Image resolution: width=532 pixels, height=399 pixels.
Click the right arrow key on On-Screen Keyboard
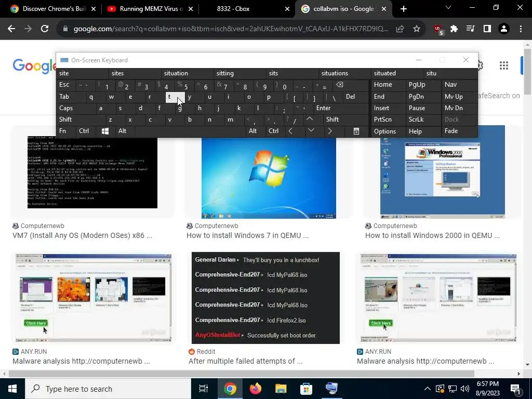[x=330, y=131]
